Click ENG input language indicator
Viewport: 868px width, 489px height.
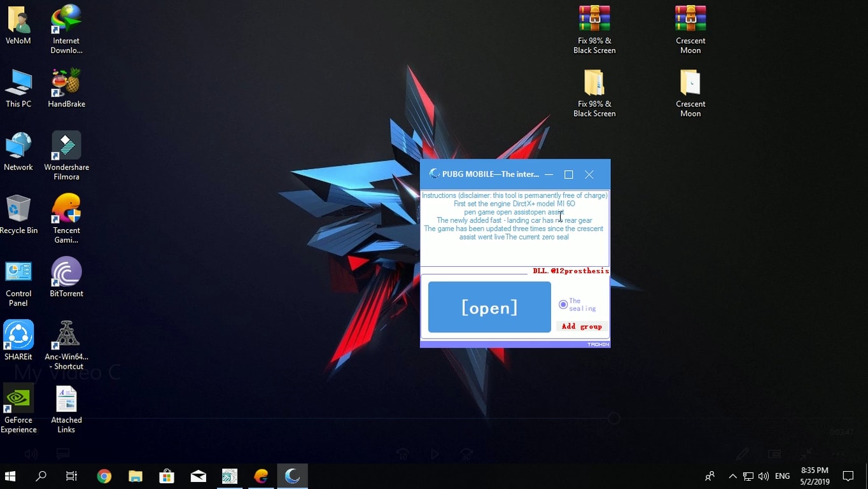pyautogui.click(x=783, y=476)
